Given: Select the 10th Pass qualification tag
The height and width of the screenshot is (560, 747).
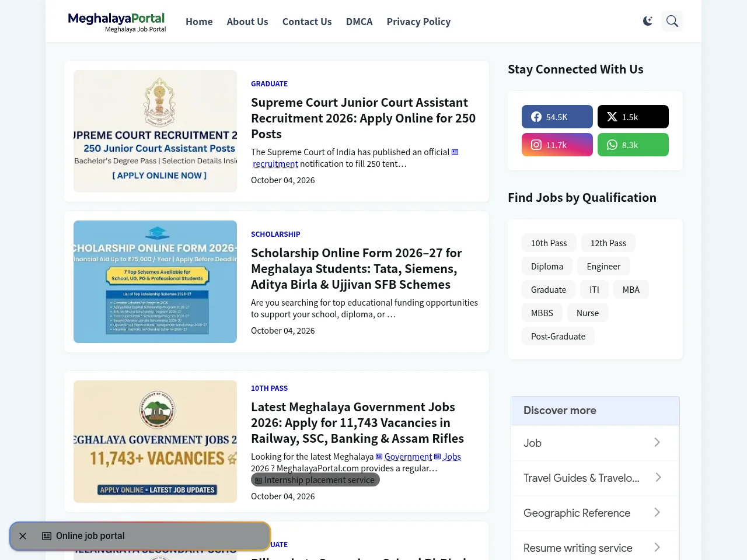Looking at the screenshot, I should (549, 243).
